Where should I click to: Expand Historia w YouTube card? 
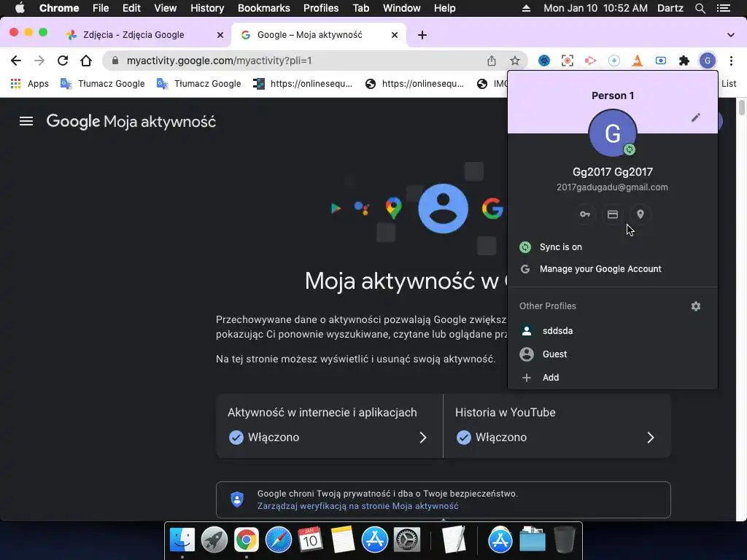[557, 426]
